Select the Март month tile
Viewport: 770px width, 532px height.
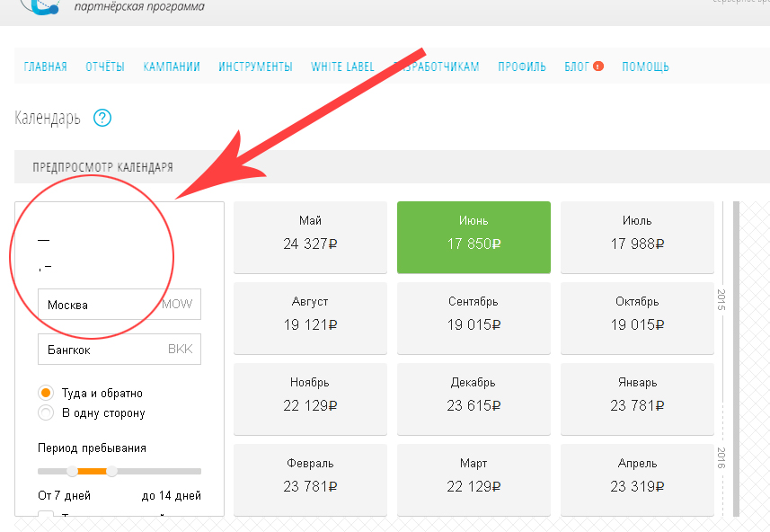474,481
